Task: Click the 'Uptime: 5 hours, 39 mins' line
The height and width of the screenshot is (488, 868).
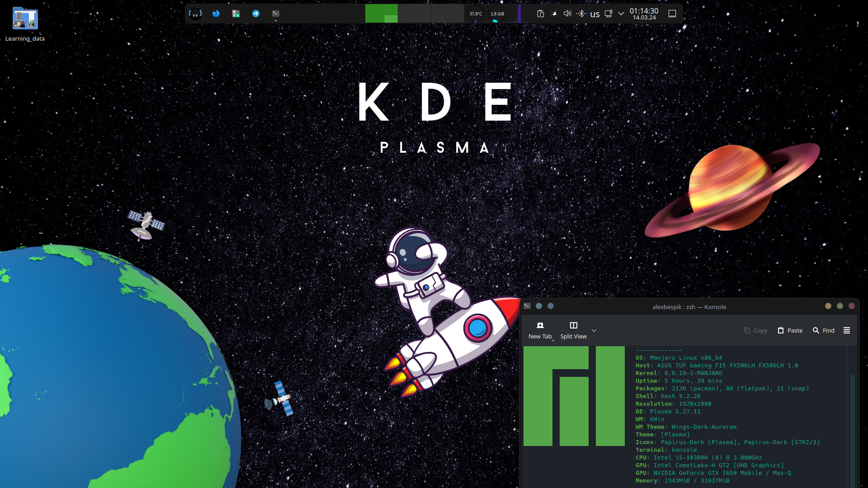Action: [x=679, y=380]
